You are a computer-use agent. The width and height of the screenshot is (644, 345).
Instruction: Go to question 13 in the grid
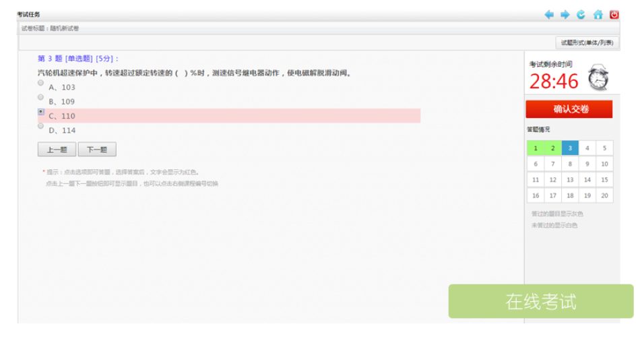[x=570, y=180]
